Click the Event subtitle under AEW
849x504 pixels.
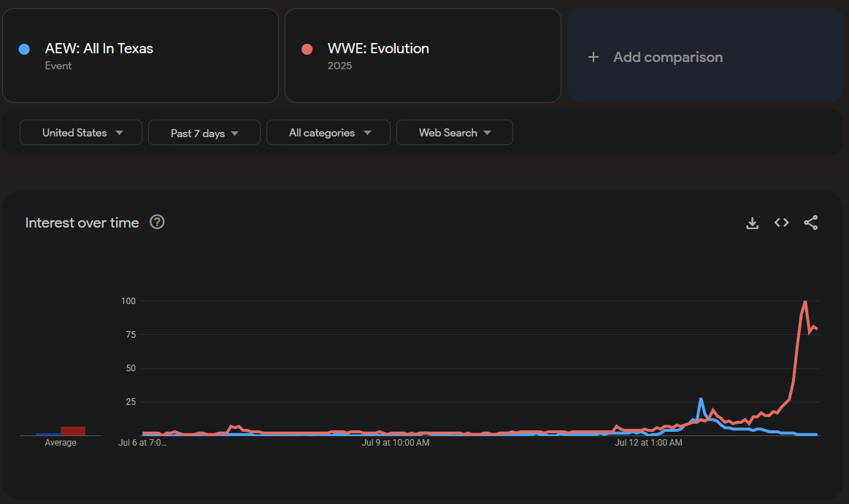click(58, 66)
